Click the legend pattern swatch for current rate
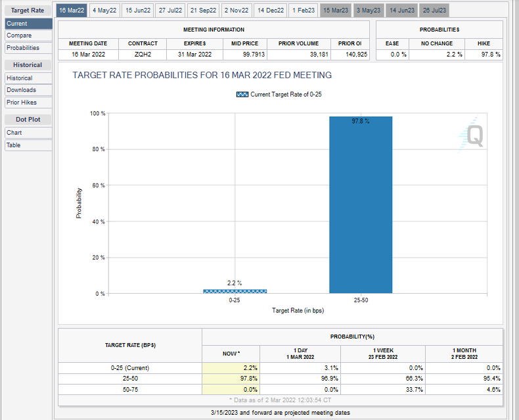The width and height of the screenshot is (519, 420). [242, 95]
